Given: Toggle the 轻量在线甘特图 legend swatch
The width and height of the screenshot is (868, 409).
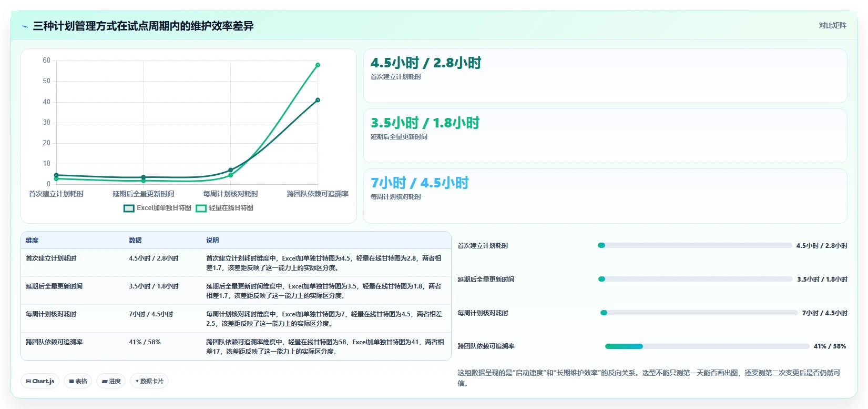Looking at the screenshot, I should 201,208.
